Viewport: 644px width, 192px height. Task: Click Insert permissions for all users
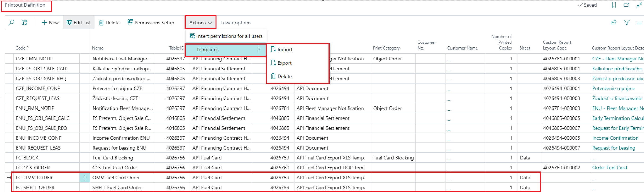(226, 36)
